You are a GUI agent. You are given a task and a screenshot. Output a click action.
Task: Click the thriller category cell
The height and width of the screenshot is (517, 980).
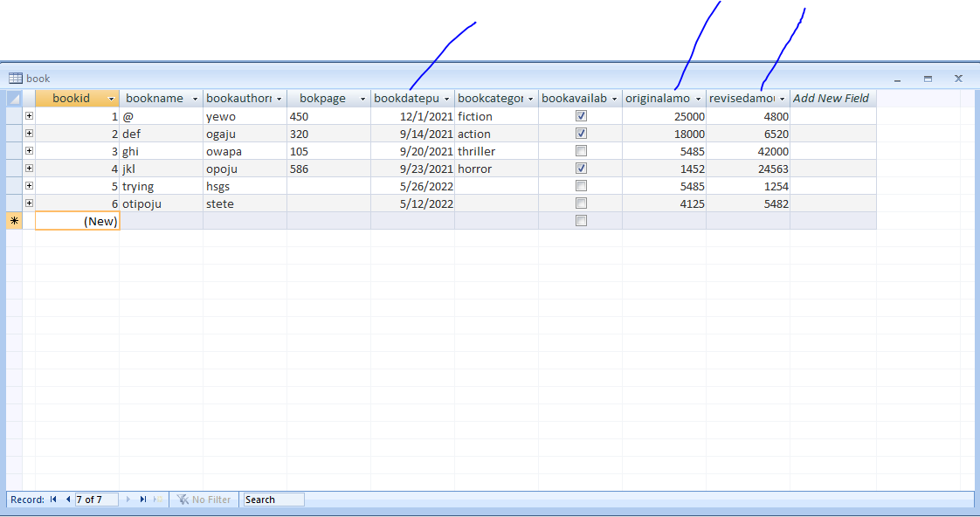tap(496, 151)
